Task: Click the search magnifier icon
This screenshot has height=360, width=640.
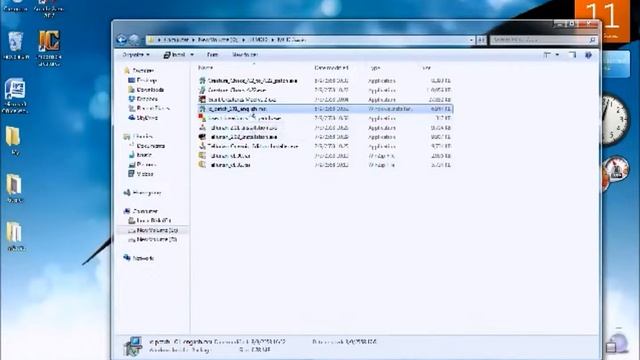Action: (x=592, y=40)
